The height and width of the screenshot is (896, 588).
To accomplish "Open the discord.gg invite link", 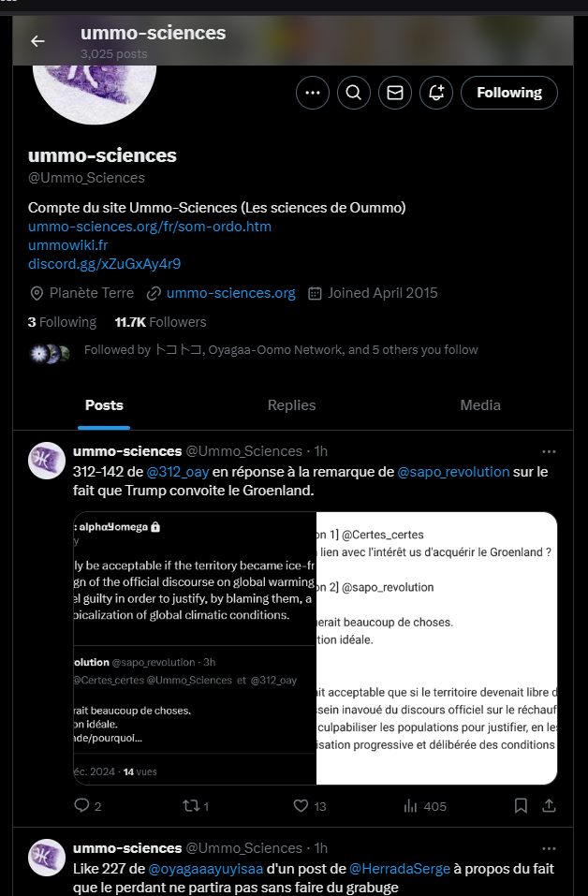I will [104, 264].
